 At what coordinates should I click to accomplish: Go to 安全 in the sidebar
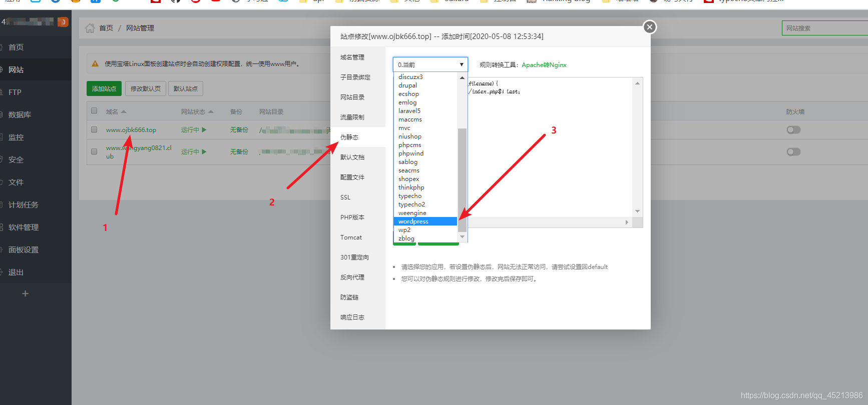click(x=36, y=159)
